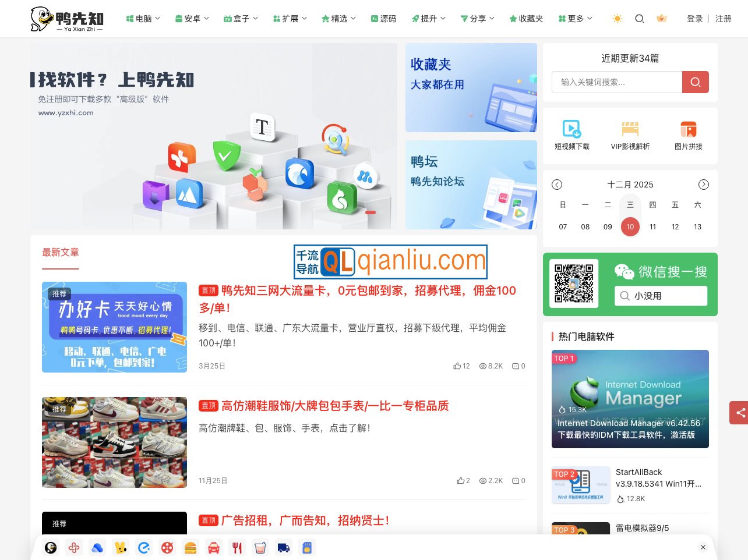Open the 图片拼接 tool icon
The width and height of the screenshot is (748, 560).
[688, 134]
